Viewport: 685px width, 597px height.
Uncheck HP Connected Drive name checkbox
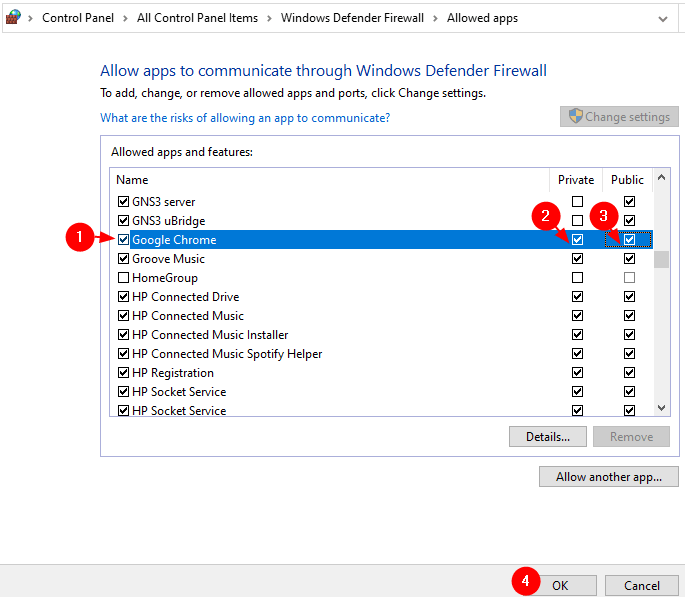(x=123, y=297)
